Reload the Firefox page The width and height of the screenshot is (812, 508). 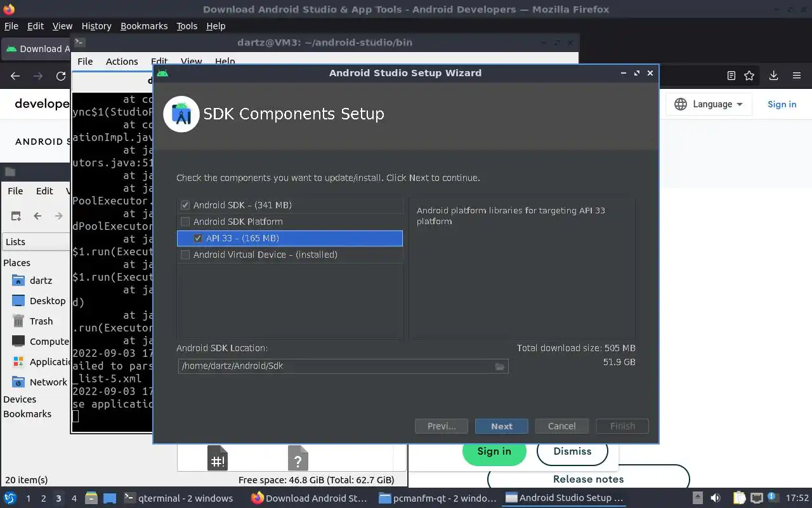click(x=61, y=76)
